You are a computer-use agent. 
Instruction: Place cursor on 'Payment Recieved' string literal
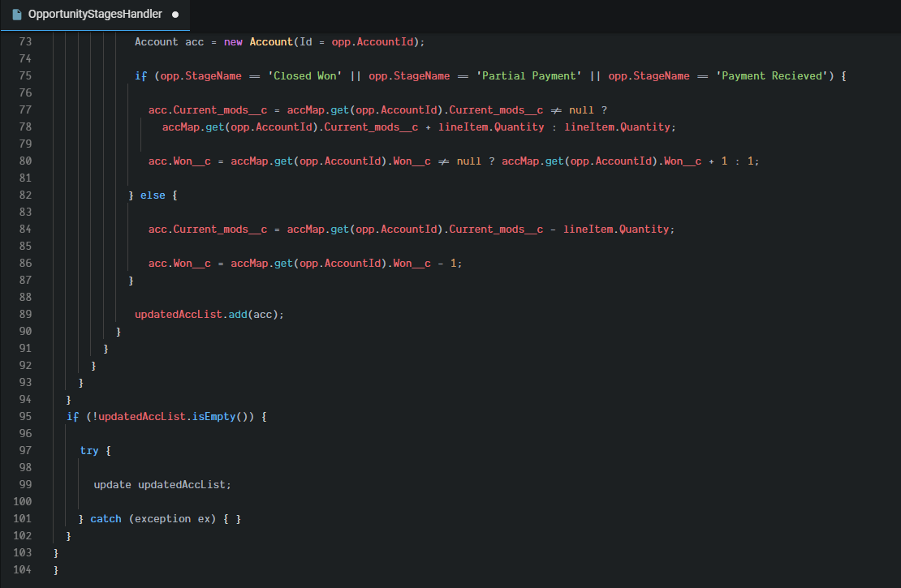pyautogui.click(x=771, y=75)
